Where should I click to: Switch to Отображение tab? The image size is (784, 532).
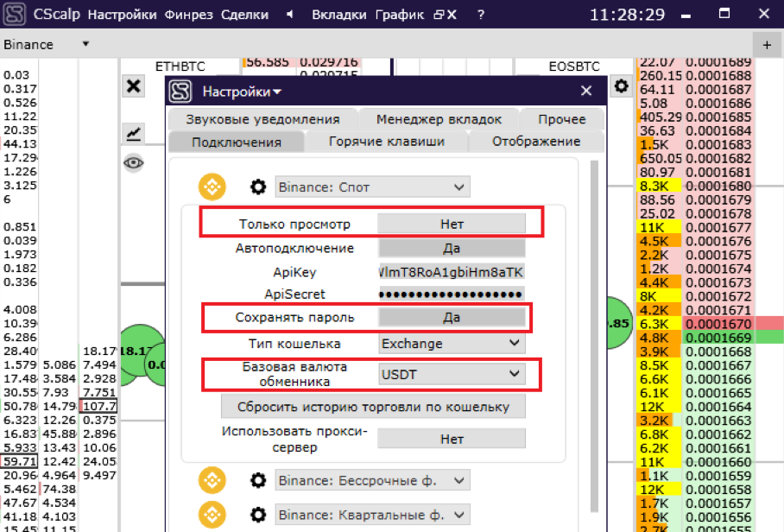point(536,142)
